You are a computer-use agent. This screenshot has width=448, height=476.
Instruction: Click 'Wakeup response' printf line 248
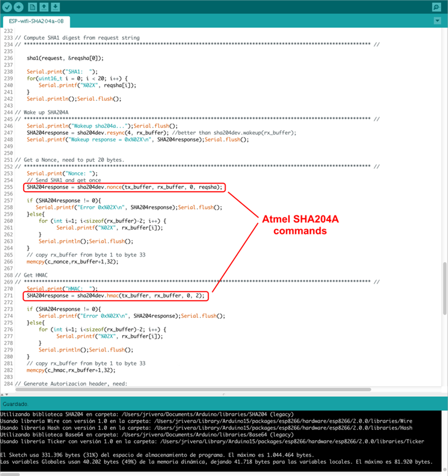point(138,139)
